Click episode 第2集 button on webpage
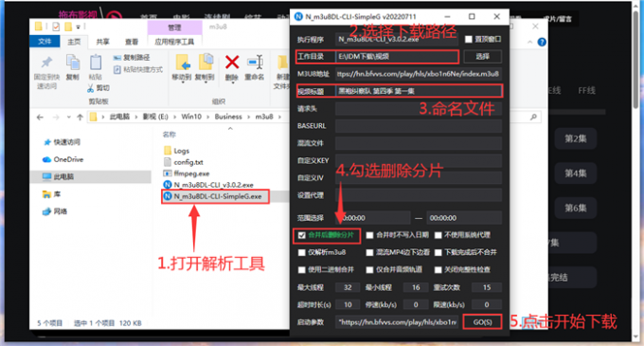 pyautogui.click(x=576, y=139)
